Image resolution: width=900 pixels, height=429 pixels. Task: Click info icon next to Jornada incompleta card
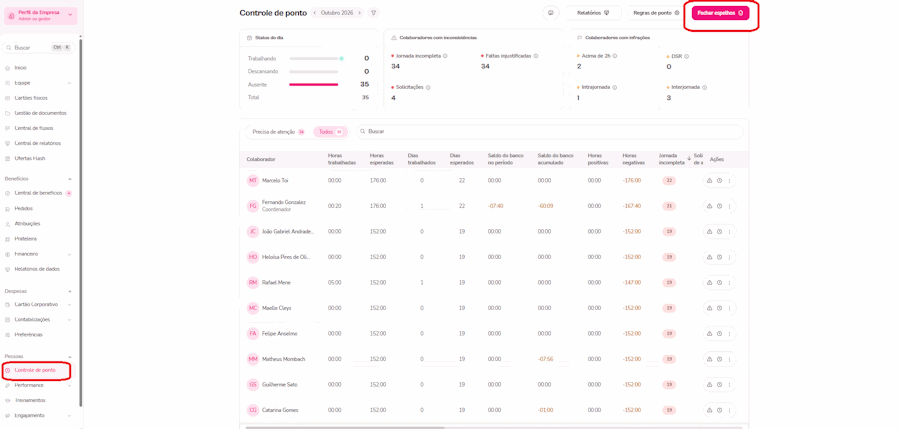445,56
